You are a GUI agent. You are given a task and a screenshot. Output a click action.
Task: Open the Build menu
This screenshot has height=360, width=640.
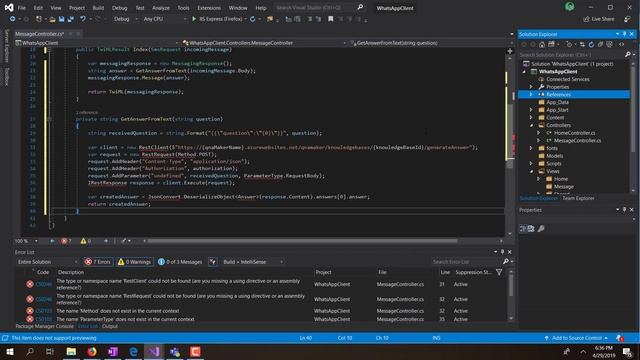pyautogui.click(x=98, y=8)
